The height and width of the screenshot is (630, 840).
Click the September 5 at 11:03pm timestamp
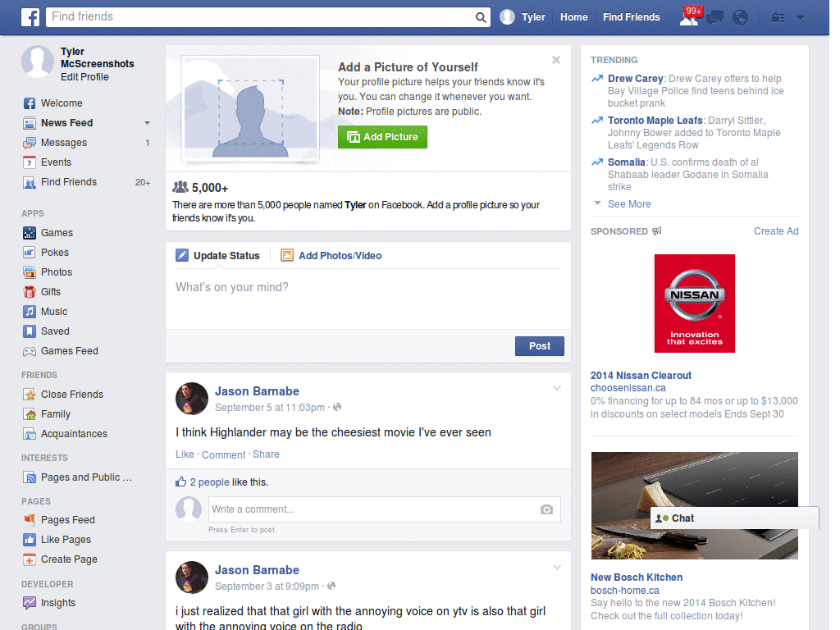[269, 408]
